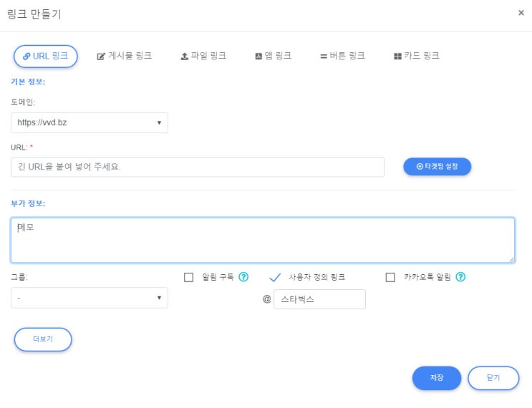Open help icon next to 카카오톡 알림

click(460, 277)
